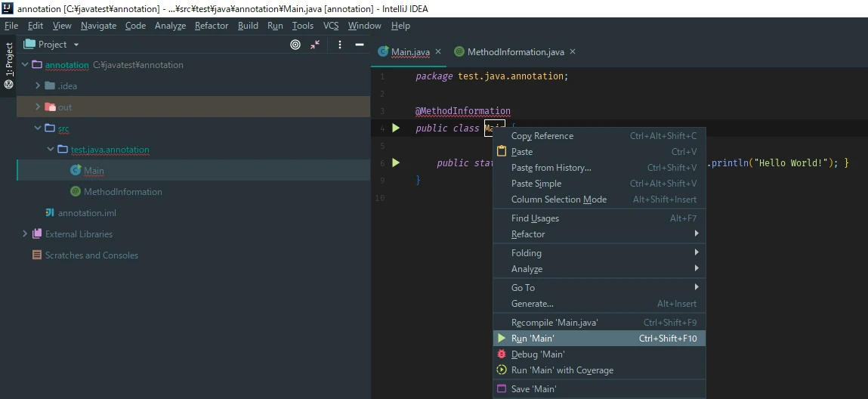Viewport: 868px width, 399px height.
Task: Open the File menu
Action: (x=11, y=26)
